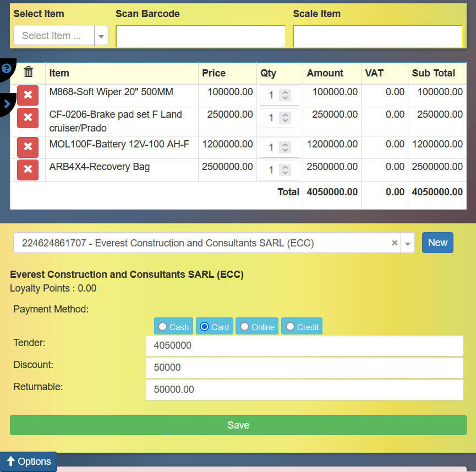Expand the side panel chevron arrow
The width and height of the screenshot is (476, 472).
(7, 103)
